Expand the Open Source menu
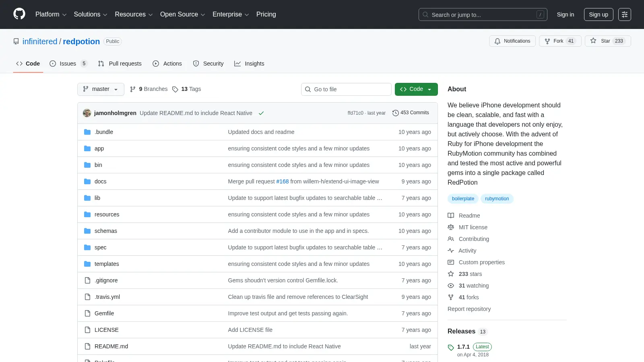Image resolution: width=644 pixels, height=362 pixels. [x=182, y=14]
